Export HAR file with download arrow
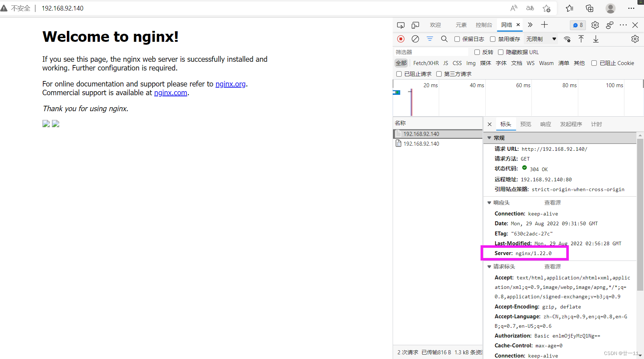The image size is (644, 359). click(596, 39)
